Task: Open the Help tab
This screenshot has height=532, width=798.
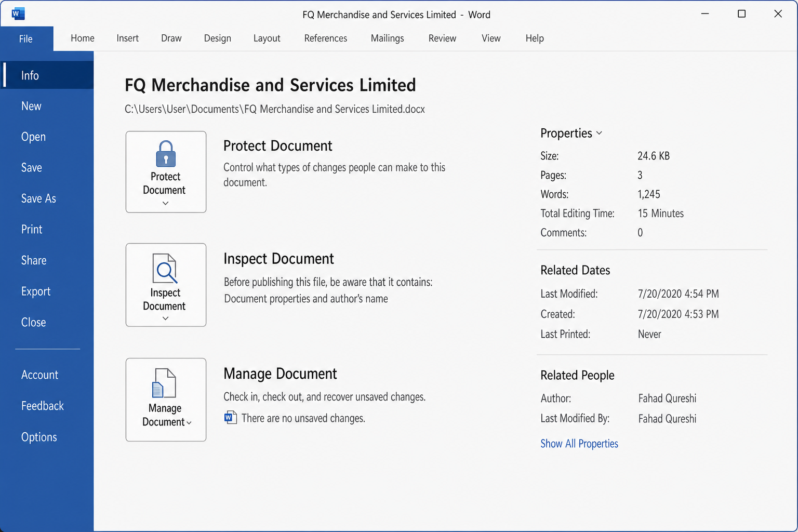Action: (x=535, y=38)
